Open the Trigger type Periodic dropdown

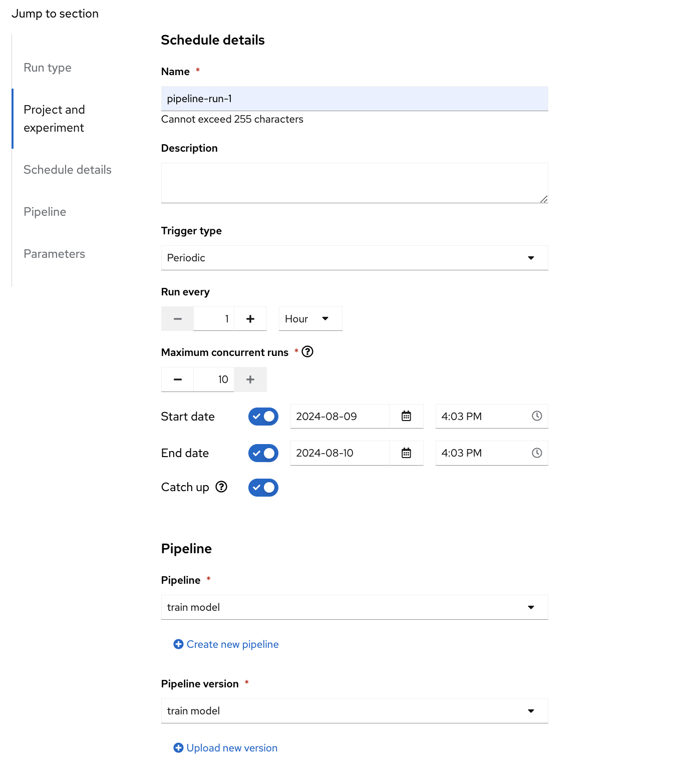coord(355,258)
